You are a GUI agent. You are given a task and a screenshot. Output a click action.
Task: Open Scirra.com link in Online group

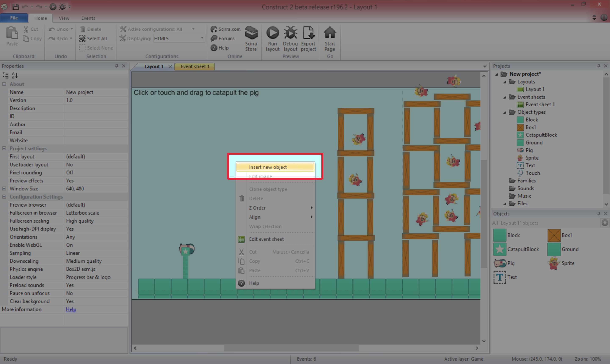click(225, 29)
